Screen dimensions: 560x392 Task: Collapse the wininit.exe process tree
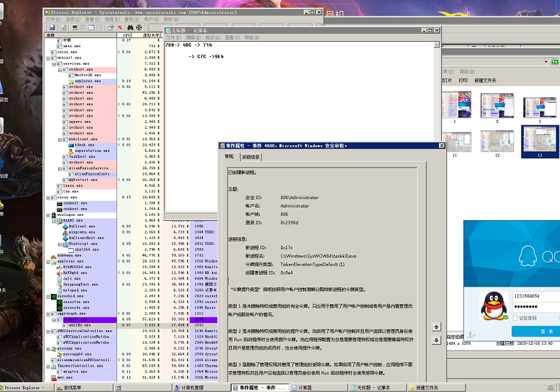pyautogui.click(x=48, y=58)
